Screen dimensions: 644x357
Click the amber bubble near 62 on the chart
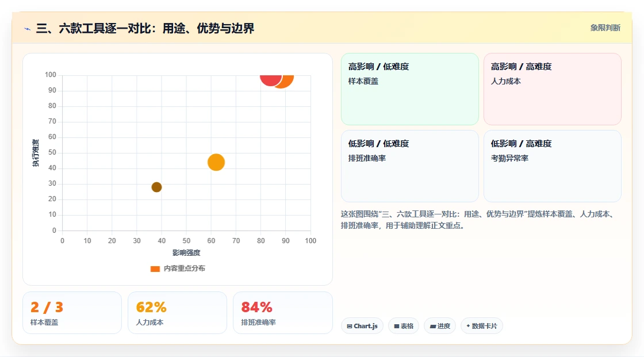(216, 162)
